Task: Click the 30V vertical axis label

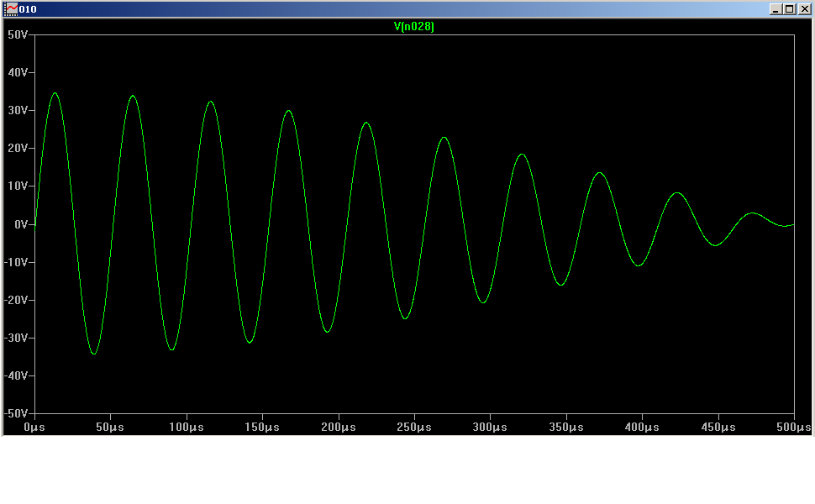Action: tap(18, 110)
